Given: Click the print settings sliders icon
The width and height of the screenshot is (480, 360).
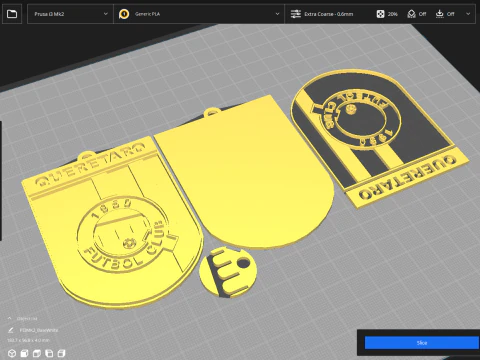Looking at the screenshot, I should 296,14.
